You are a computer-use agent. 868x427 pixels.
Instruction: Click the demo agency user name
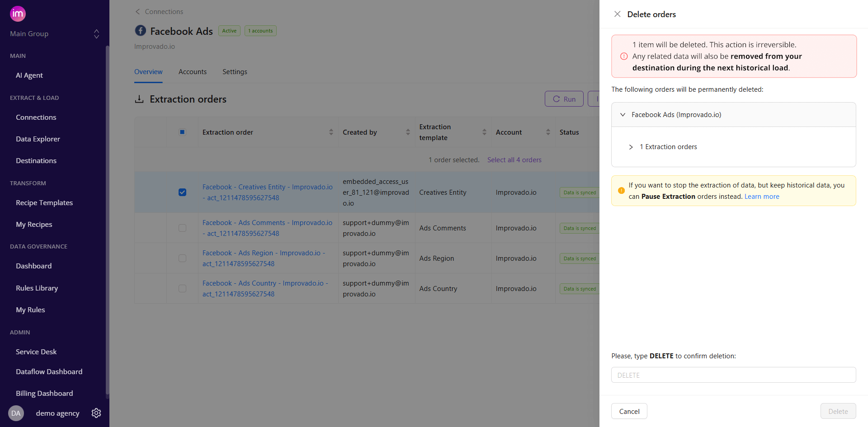[57, 413]
